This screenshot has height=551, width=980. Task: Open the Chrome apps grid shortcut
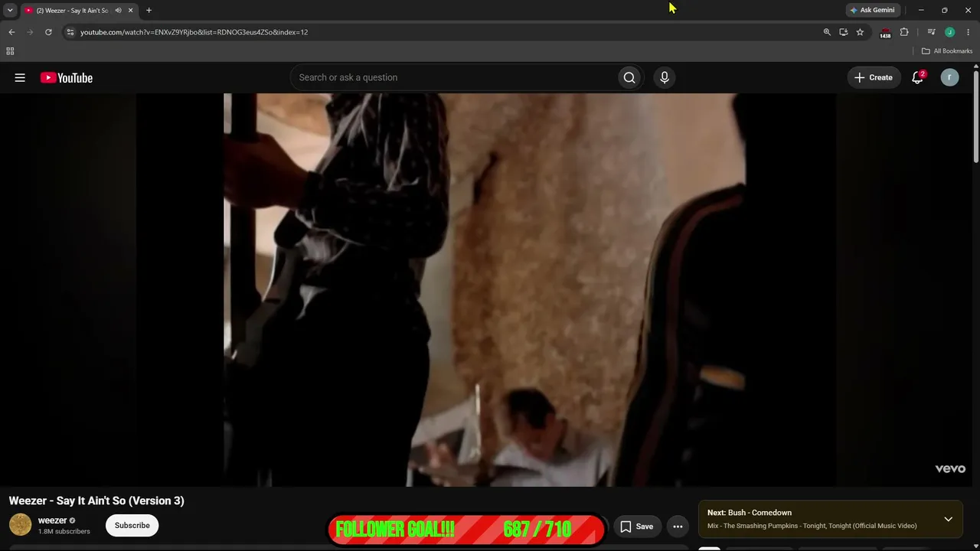[10, 51]
